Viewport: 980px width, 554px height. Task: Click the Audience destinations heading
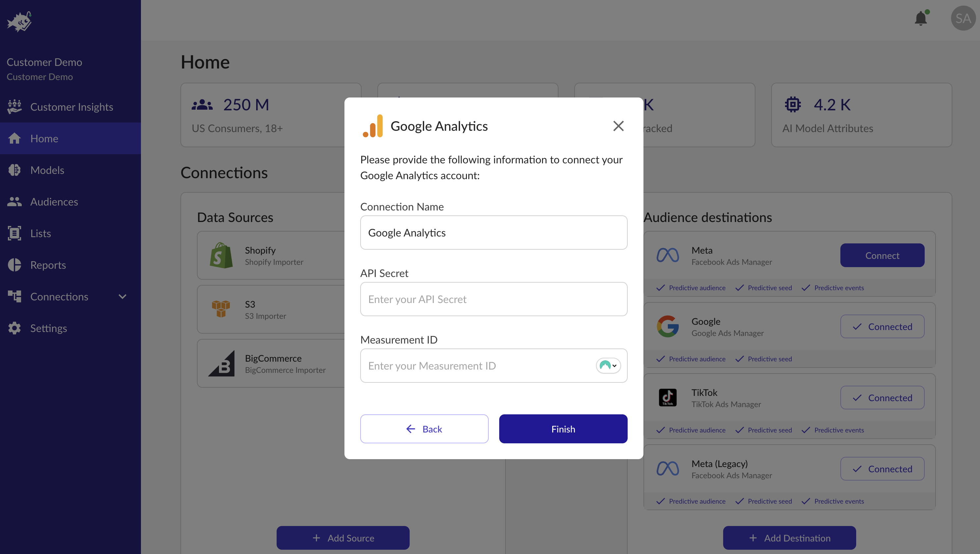(x=708, y=217)
